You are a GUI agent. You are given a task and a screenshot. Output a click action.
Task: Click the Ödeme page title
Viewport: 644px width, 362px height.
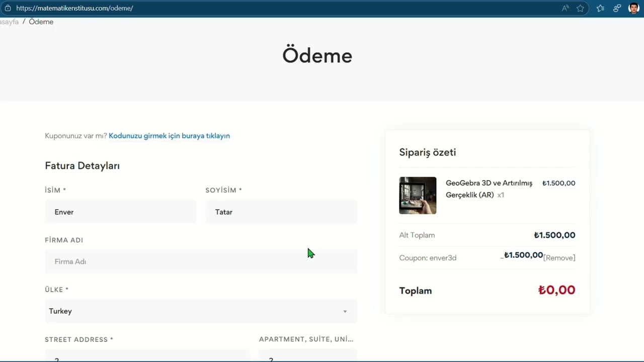317,55
